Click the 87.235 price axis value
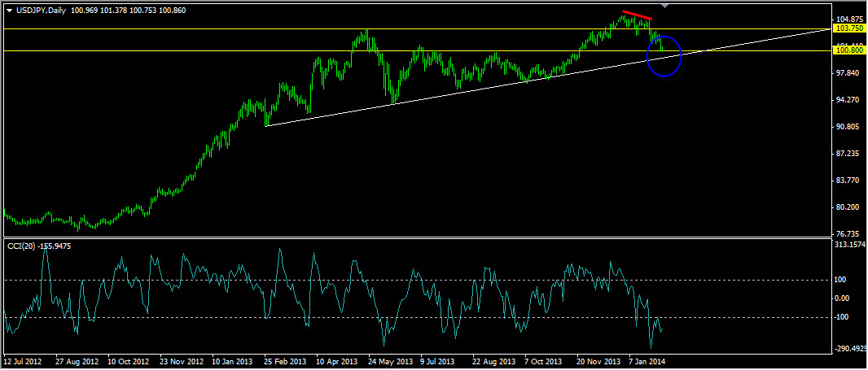Viewport: 868px width, 370px height. click(x=846, y=153)
